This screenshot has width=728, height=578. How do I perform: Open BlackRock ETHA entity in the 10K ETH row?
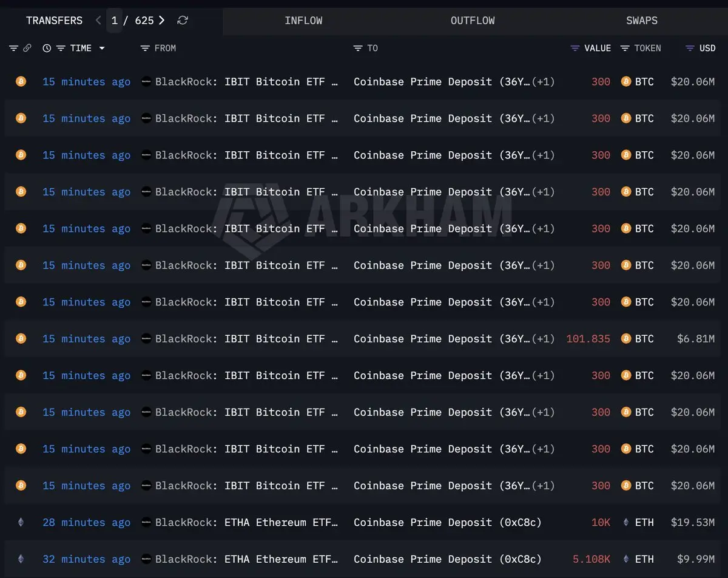tap(246, 523)
